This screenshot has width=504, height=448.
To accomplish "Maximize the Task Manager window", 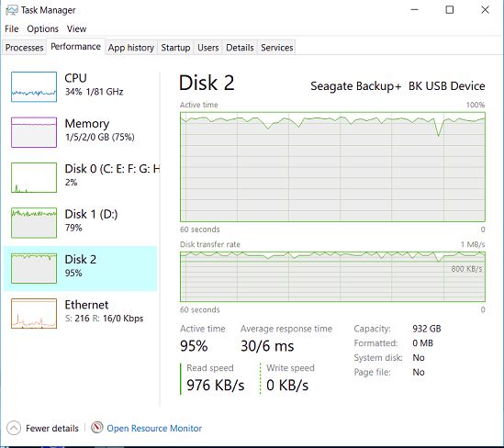I will point(450,10).
